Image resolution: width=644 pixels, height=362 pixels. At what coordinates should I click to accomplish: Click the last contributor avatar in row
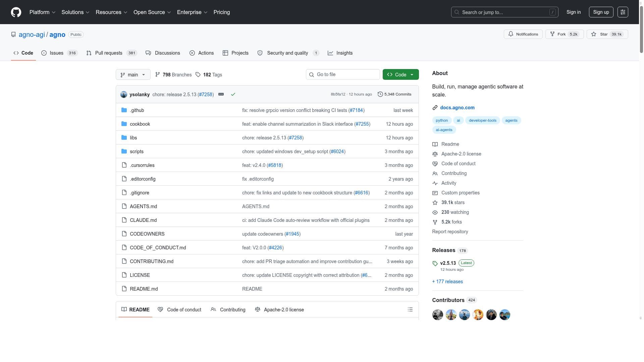[505, 315]
